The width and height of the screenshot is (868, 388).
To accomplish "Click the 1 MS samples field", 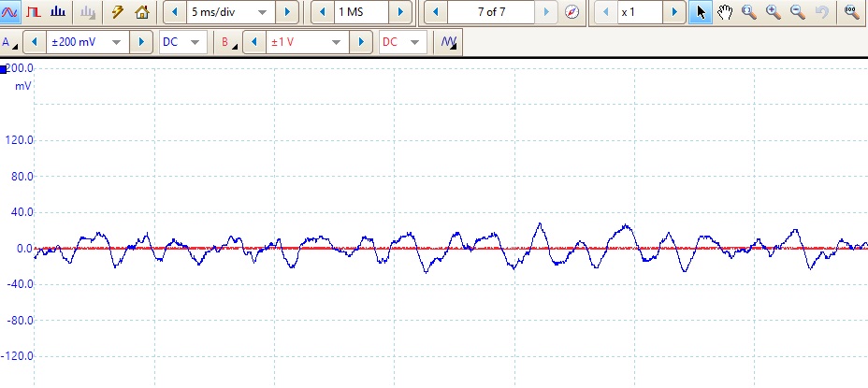I will tap(360, 11).
